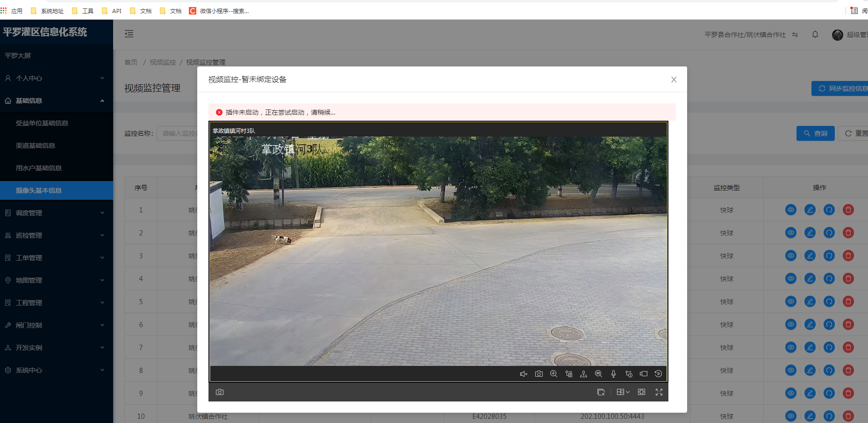Delete row 6 camera entry
This screenshot has width=868, height=423.
[848, 324]
